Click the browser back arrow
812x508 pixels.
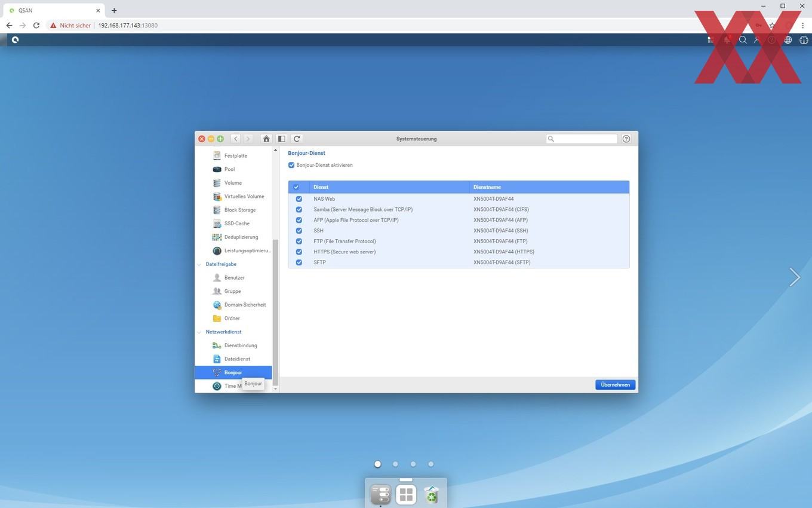pos(9,26)
